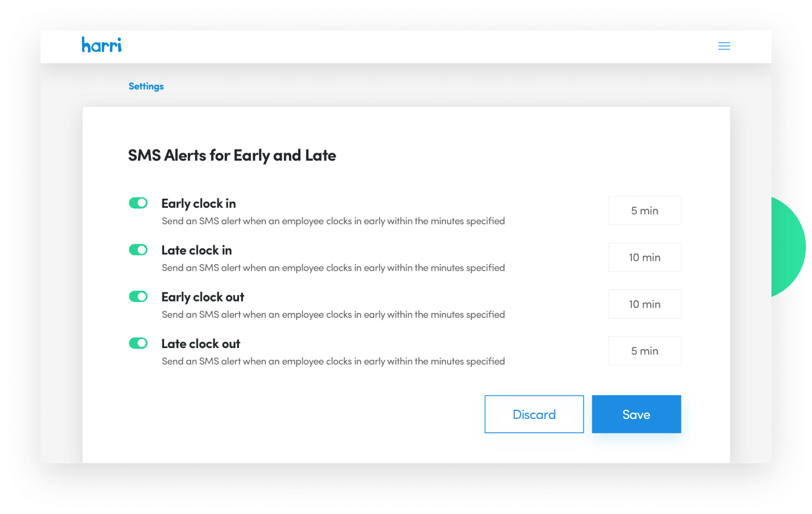
Task: Turn off Early clock out toggle
Action: (138, 296)
